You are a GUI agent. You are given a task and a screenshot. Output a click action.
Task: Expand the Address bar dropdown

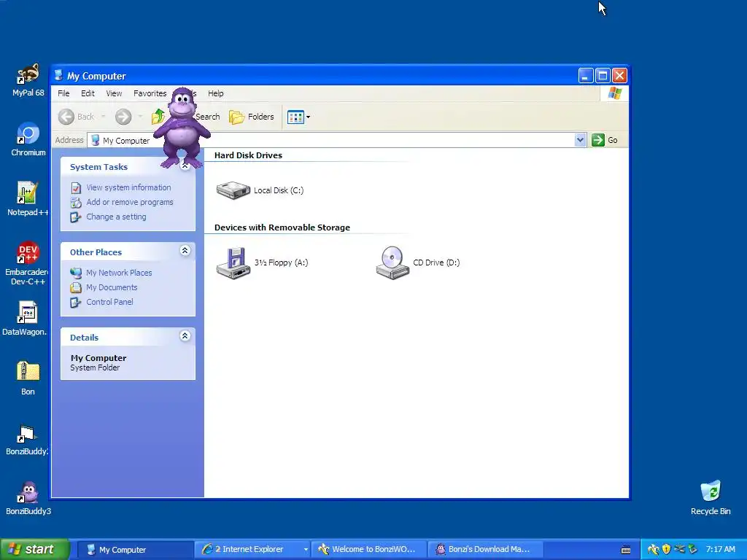click(580, 140)
